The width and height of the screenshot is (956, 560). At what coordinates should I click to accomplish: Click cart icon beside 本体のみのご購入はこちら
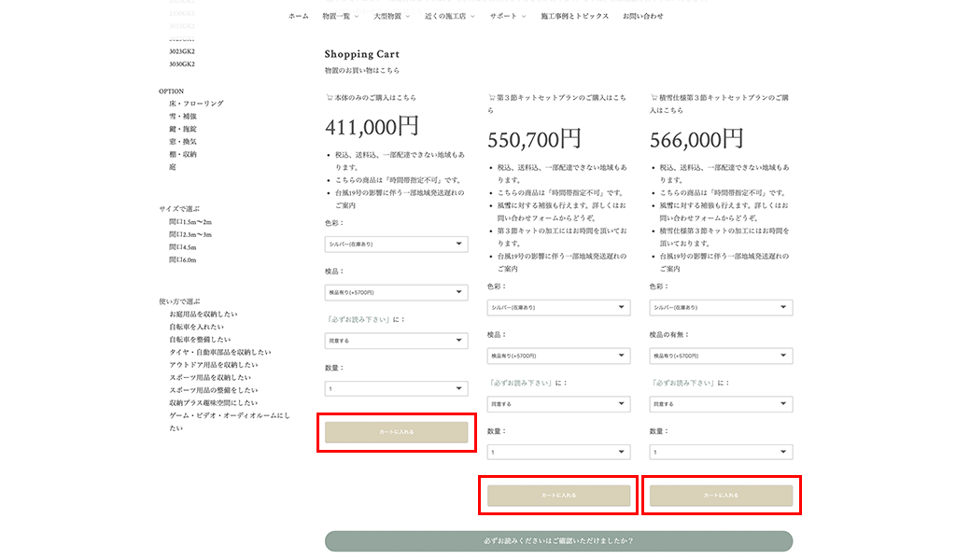[x=330, y=97]
